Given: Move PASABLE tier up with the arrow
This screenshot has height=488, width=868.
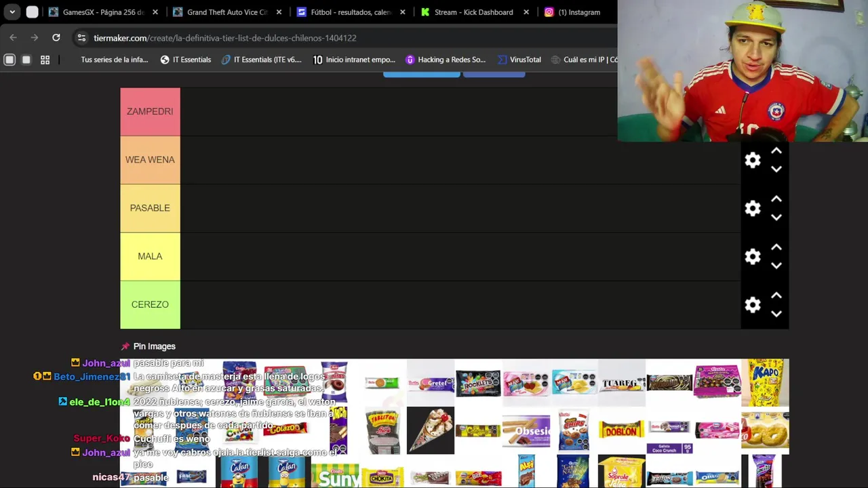Looking at the screenshot, I should click(x=776, y=199).
